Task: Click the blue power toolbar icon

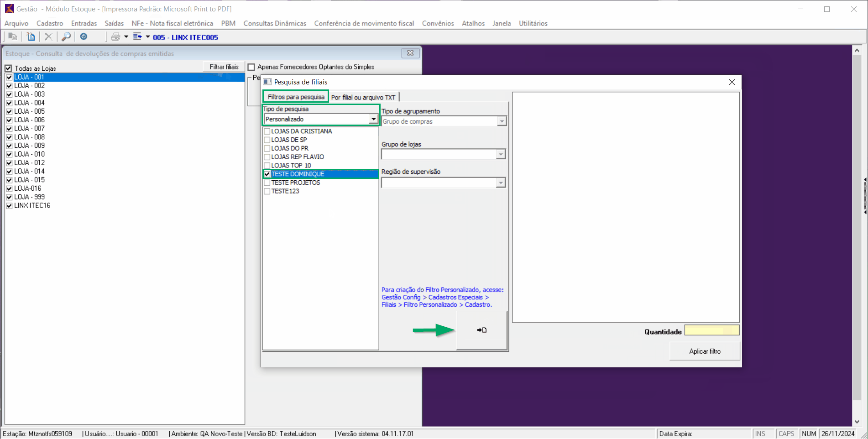Action: (84, 37)
